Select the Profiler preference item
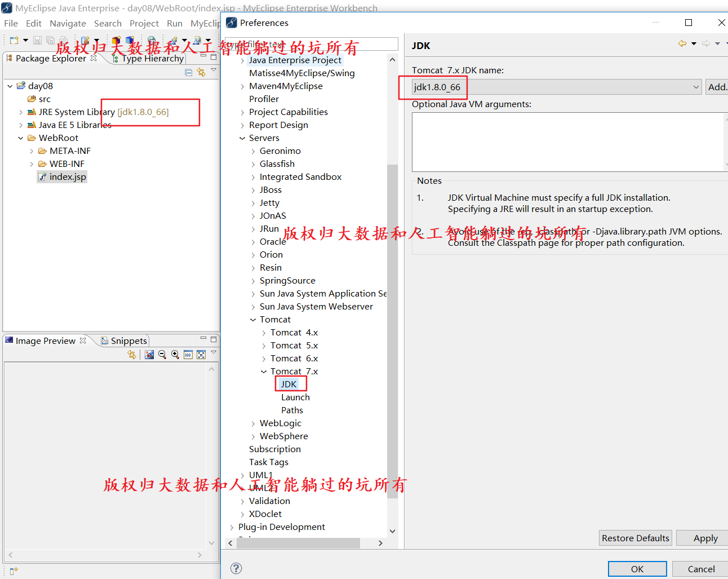Image resolution: width=728 pixels, height=579 pixels. pyautogui.click(x=264, y=99)
